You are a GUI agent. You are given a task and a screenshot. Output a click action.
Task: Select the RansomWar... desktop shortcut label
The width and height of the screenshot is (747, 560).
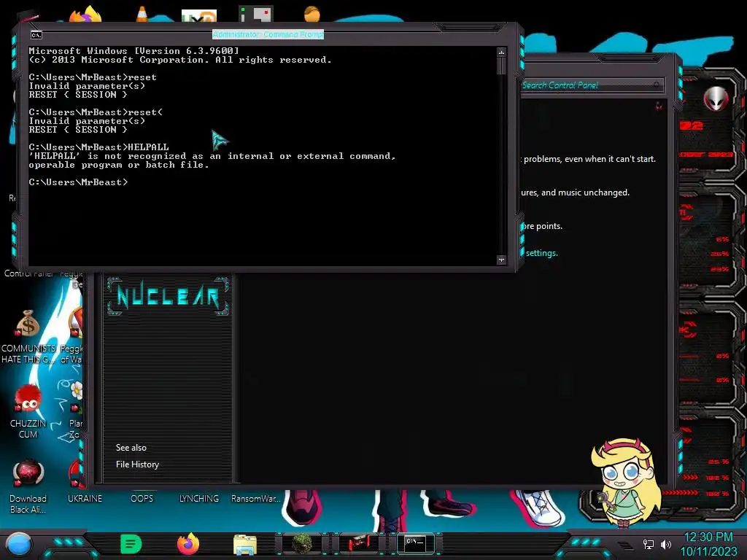tap(256, 499)
